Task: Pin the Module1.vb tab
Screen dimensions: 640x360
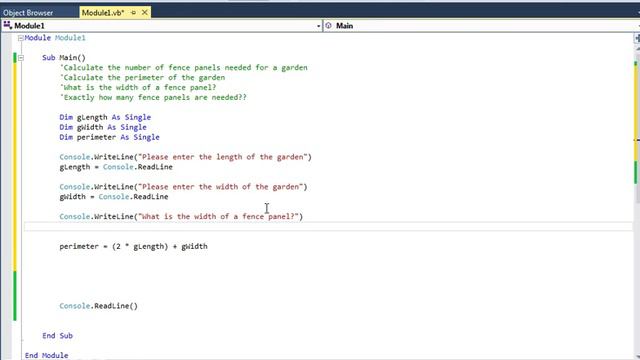Action: pyautogui.click(x=133, y=13)
